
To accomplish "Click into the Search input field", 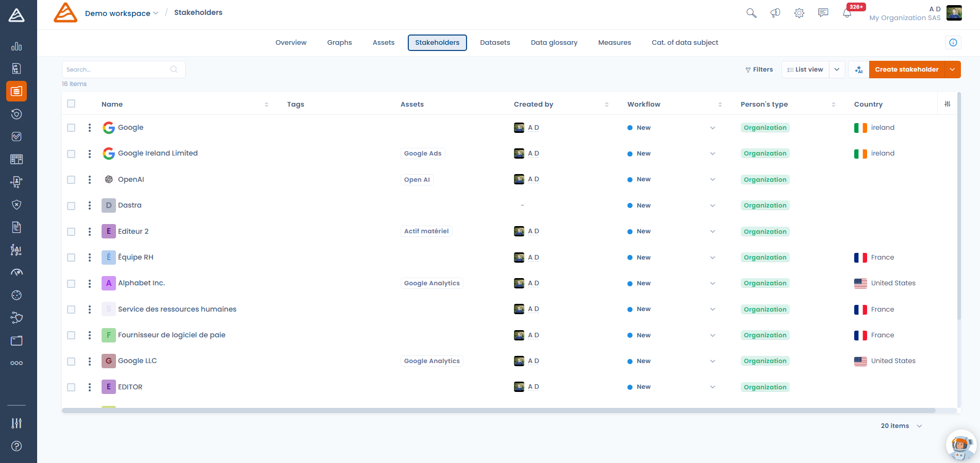I will pyautogui.click(x=123, y=70).
